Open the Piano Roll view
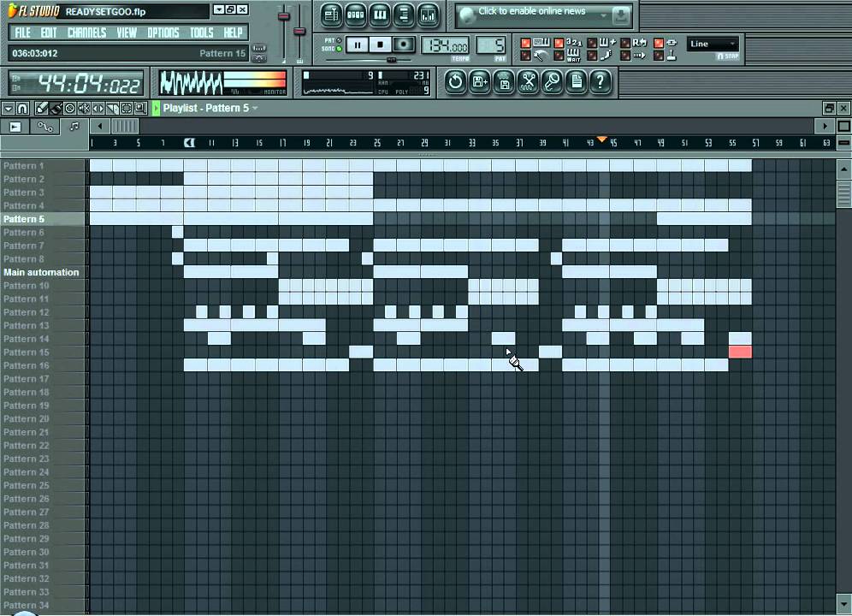 [380, 15]
